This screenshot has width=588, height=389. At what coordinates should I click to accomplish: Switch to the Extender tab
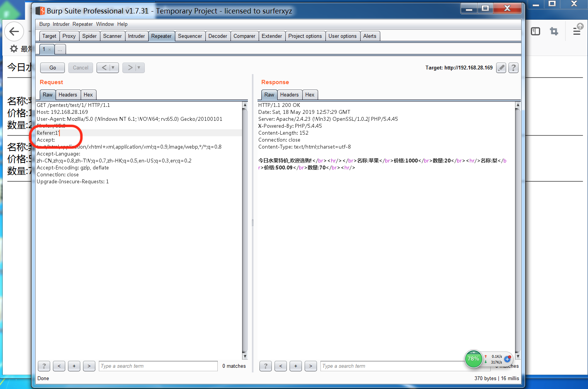tap(272, 36)
